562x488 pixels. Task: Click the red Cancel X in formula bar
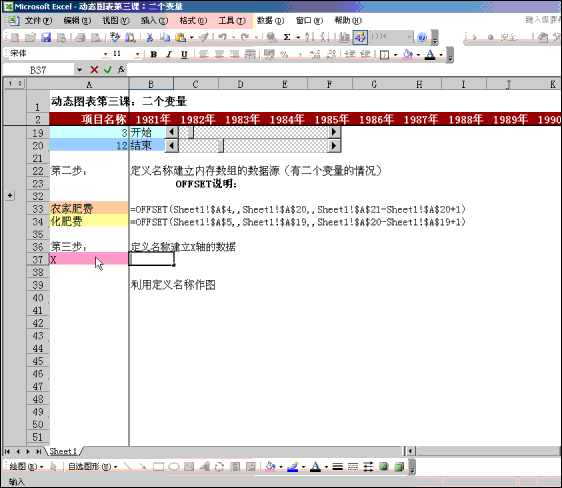pos(94,70)
